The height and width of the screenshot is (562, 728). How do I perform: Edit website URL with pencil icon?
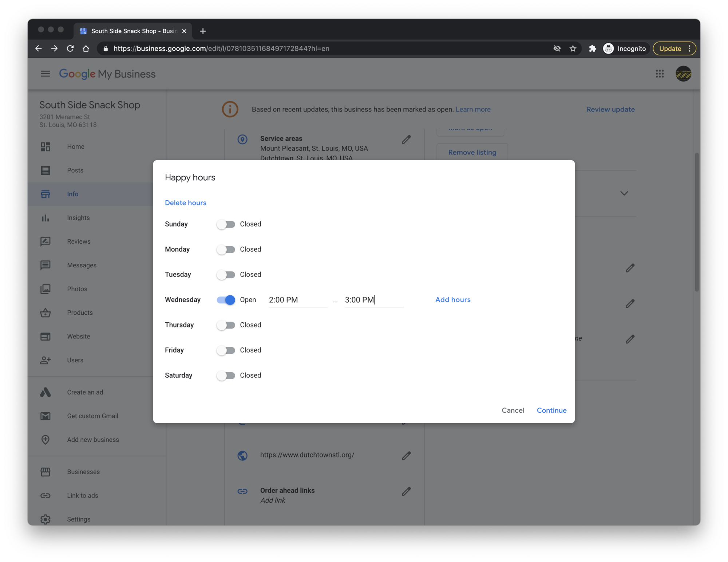406,456
